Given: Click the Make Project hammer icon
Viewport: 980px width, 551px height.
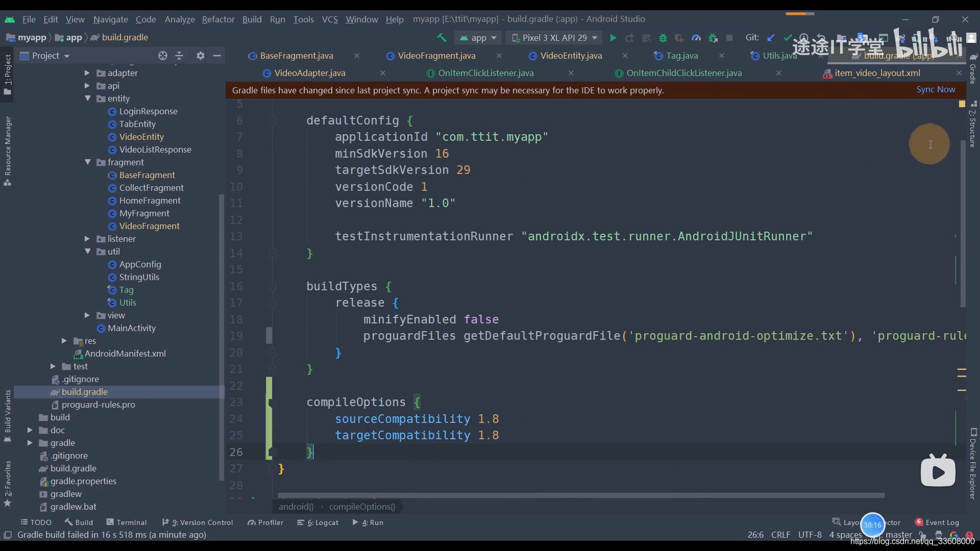Looking at the screenshot, I should (442, 38).
